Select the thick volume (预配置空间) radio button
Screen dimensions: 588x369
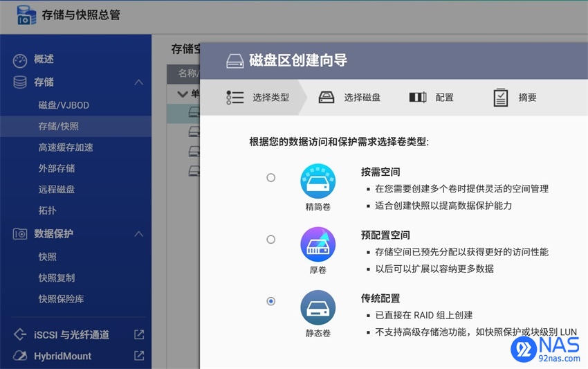point(270,240)
